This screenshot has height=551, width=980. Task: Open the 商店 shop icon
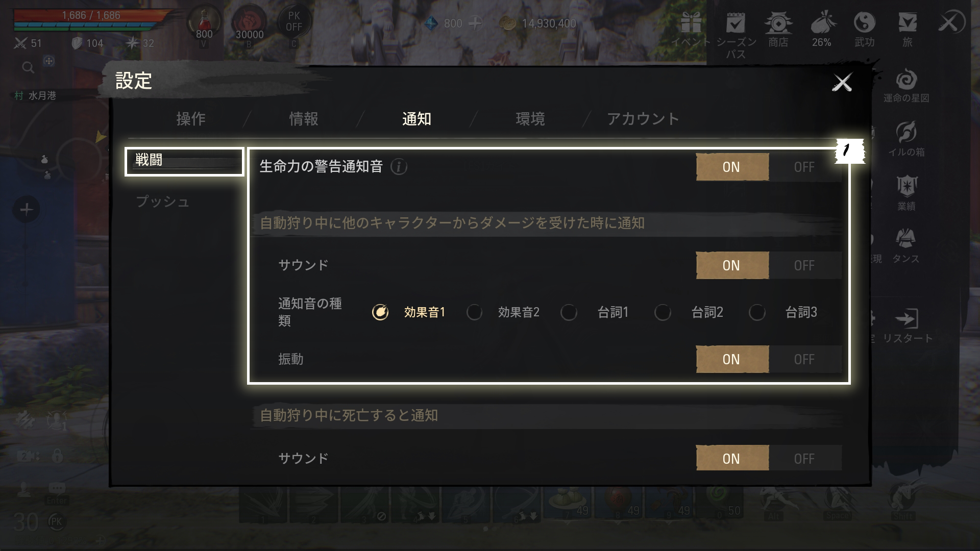point(778,22)
